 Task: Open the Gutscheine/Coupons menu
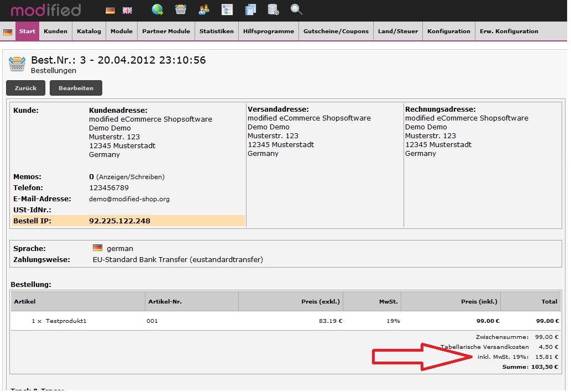coord(336,32)
